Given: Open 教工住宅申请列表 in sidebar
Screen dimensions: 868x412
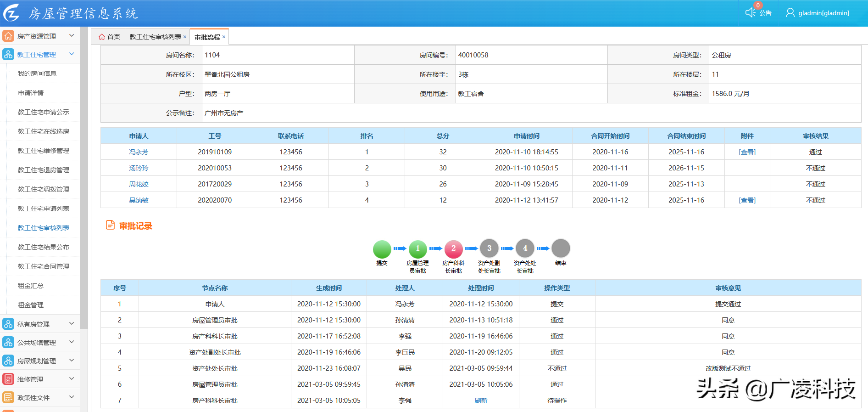Looking at the screenshot, I should 44,209.
